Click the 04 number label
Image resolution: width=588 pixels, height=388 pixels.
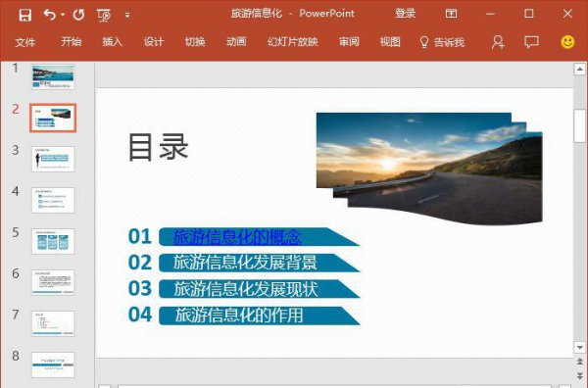tap(140, 315)
